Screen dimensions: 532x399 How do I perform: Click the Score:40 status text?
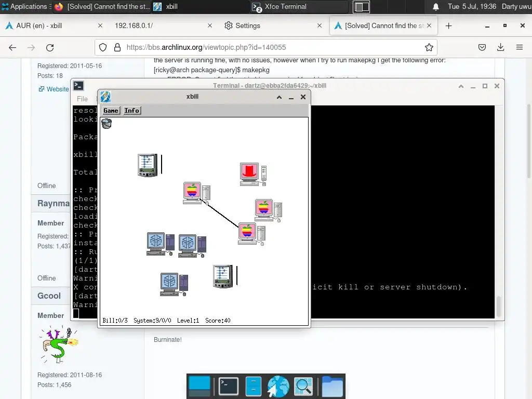coord(218,321)
